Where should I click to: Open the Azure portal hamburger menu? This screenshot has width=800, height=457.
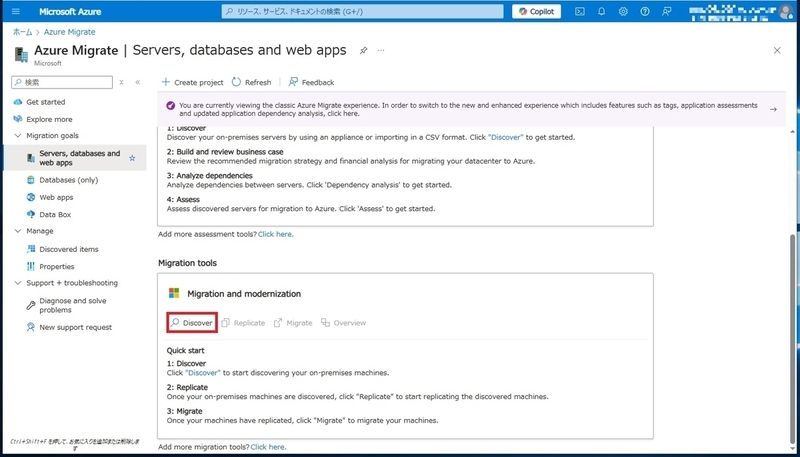[x=15, y=11]
